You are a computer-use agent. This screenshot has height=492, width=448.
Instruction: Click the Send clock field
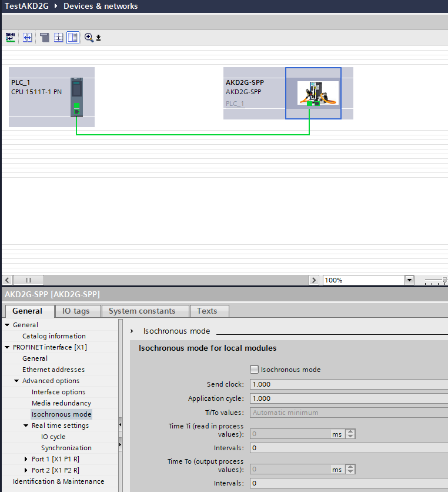click(349, 384)
